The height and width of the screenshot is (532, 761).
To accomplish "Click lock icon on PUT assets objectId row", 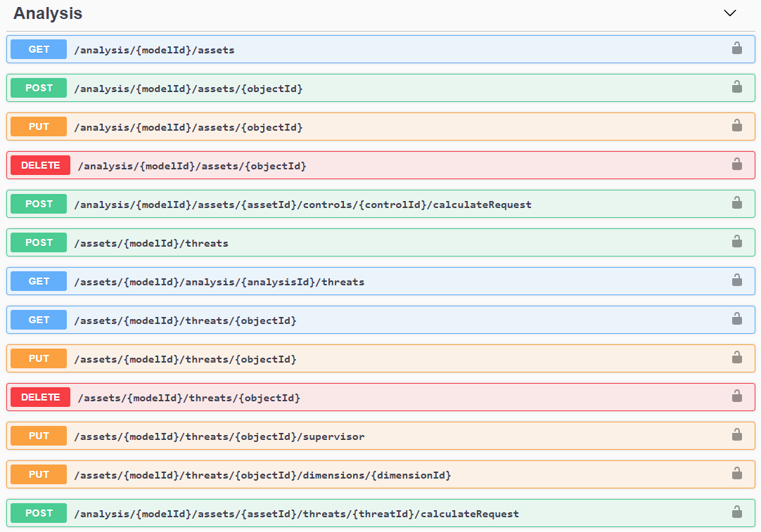I will coord(736,126).
